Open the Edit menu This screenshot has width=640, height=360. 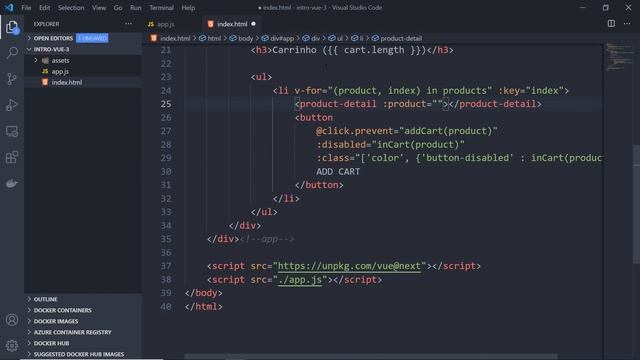[44, 8]
